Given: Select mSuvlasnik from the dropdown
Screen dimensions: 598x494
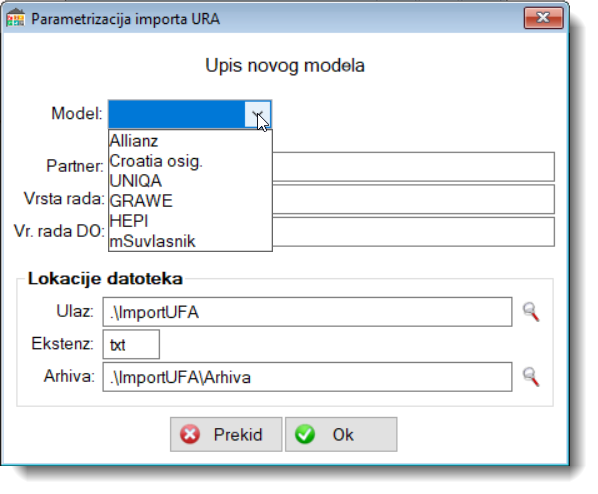Looking at the screenshot, I should click(190, 241).
